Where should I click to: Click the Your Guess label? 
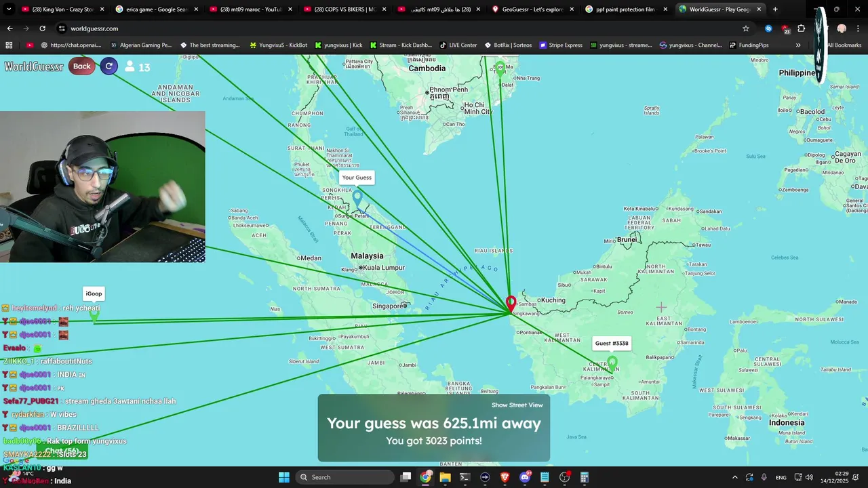point(357,178)
